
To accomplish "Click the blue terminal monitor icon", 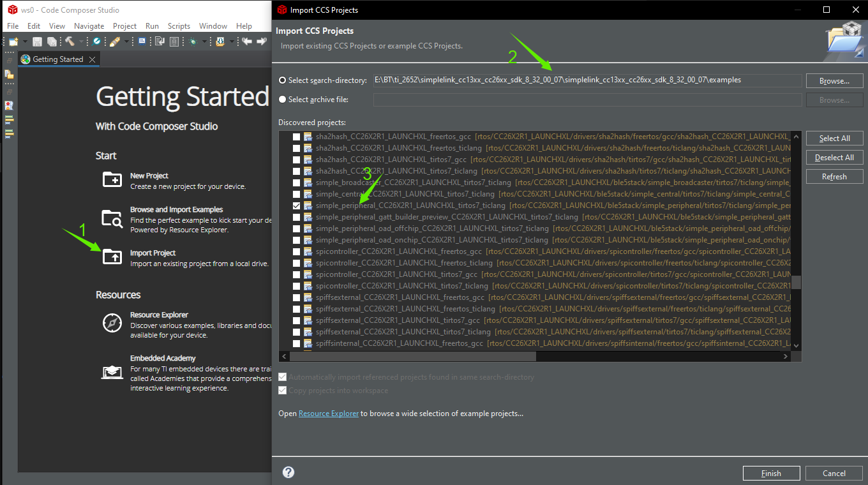I will point(142,41).
